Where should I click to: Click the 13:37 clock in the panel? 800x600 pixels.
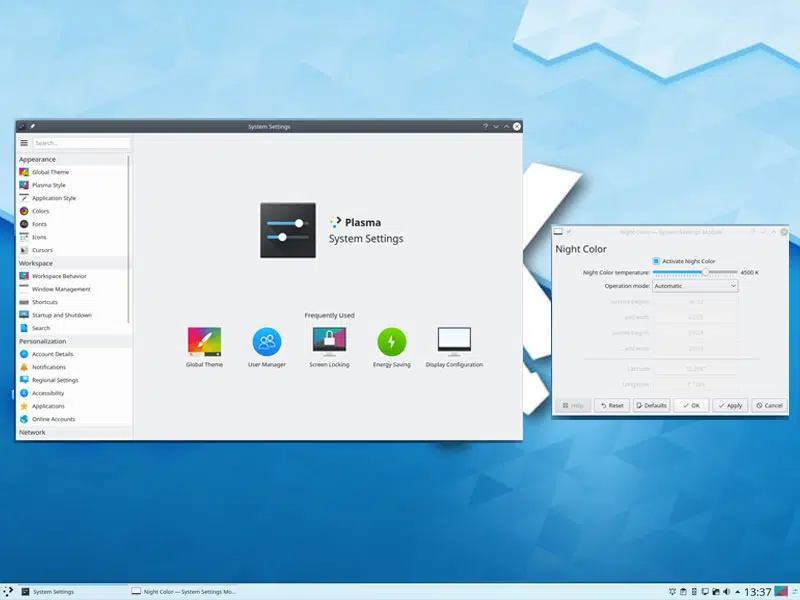point(758,592)
